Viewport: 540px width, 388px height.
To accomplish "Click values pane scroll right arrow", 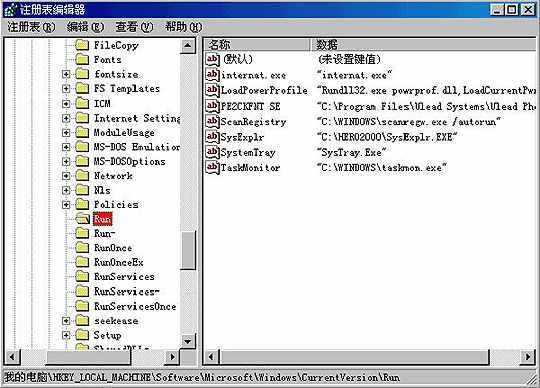I will (528, 356).
